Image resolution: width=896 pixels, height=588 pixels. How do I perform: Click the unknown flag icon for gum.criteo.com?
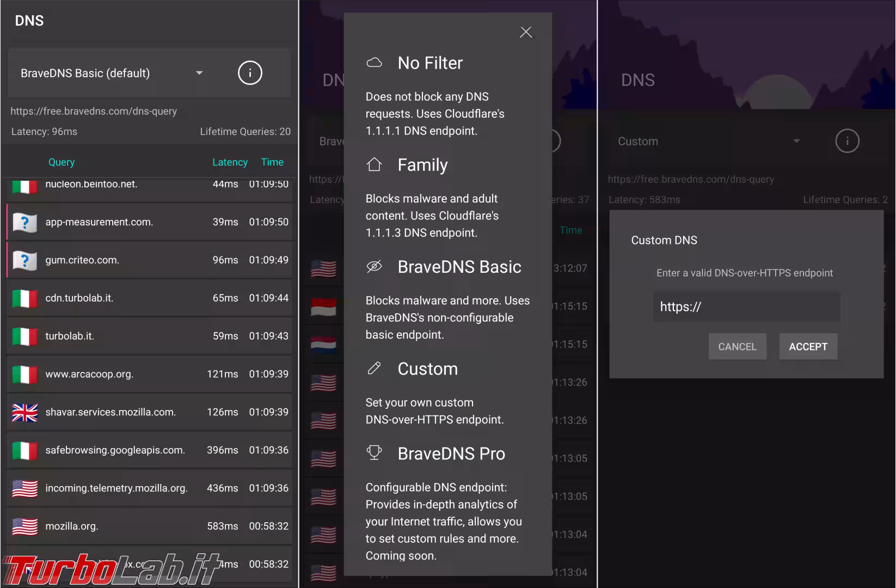(24, 260)
